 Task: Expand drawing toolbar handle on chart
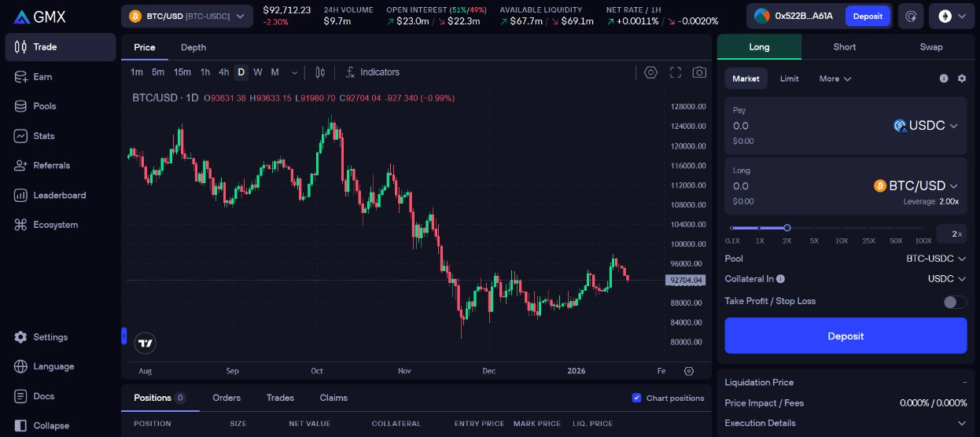(123, 336)
